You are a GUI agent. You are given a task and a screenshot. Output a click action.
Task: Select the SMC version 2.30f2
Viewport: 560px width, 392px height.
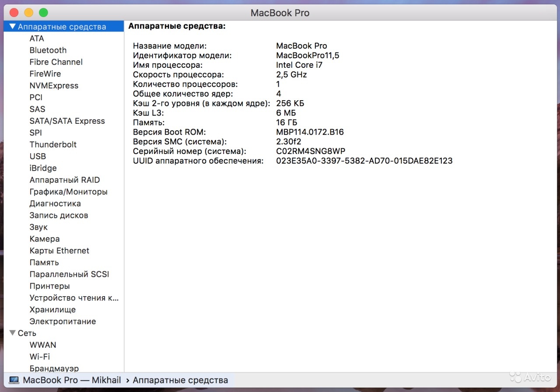tap(289, 142)
